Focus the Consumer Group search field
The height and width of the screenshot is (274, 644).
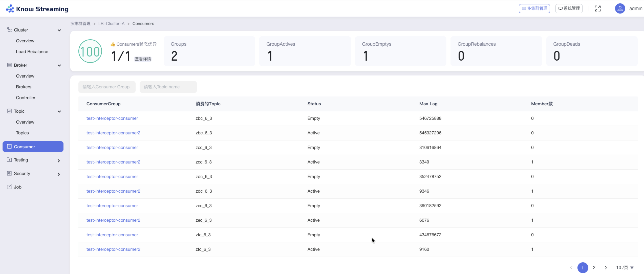click(x=107, y=87)
